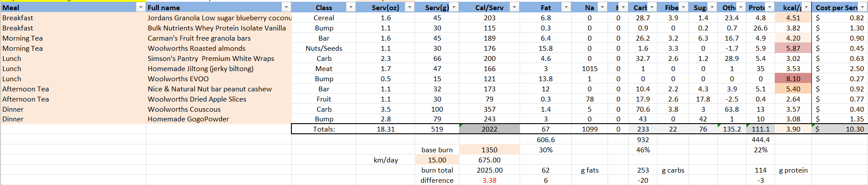Select the Woolworths Couscous cell
Image resolution: width=868 pixels, height=185 pixels.
(219, 109)
